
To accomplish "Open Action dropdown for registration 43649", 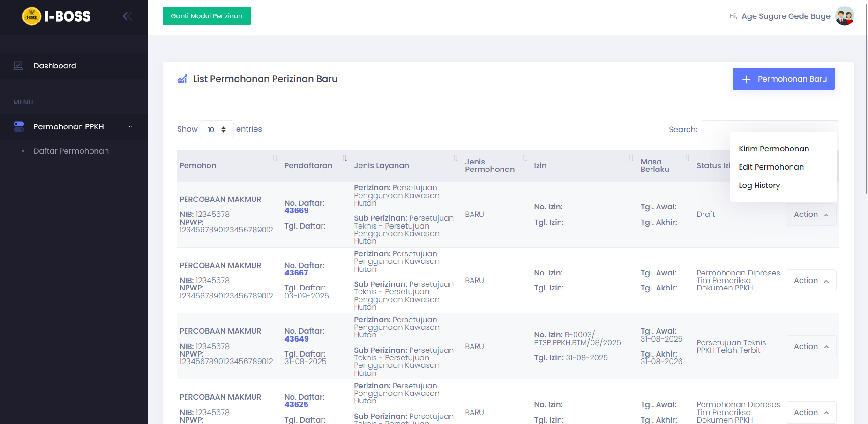I will point(811,346).
